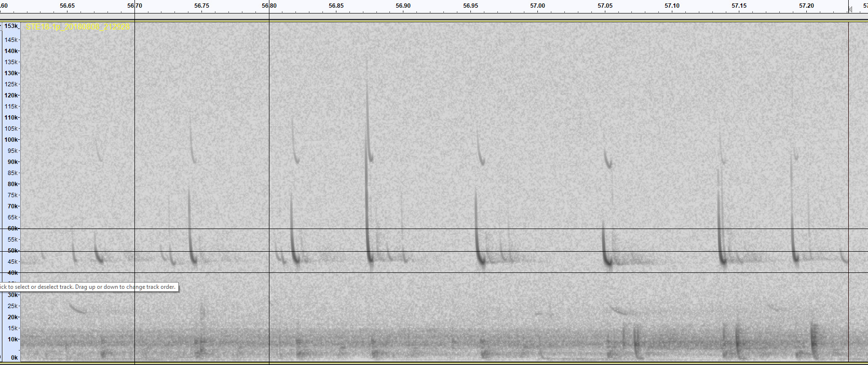Image resolution: width=868 pixels, height=365 pixels.
Task: Click the 57.00 mark on the timeline ruler
Action: (537, 6)
